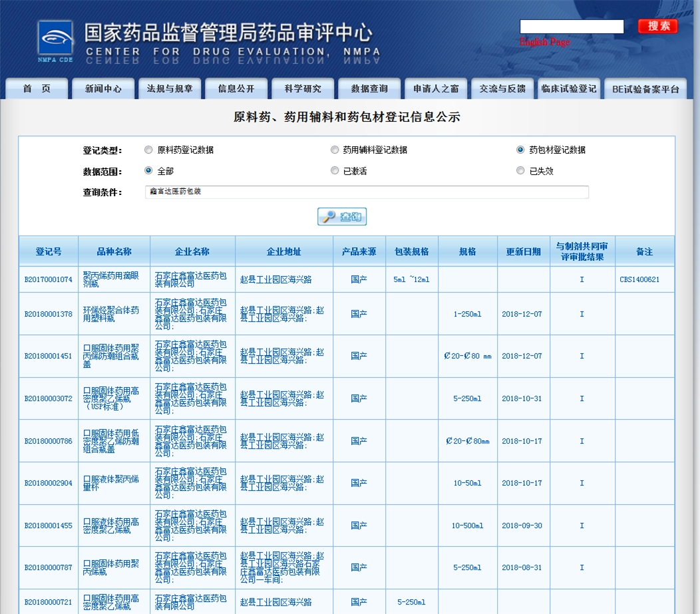Click the top site search box
This screenshot has height=614, width=700.
coord(572,27)
